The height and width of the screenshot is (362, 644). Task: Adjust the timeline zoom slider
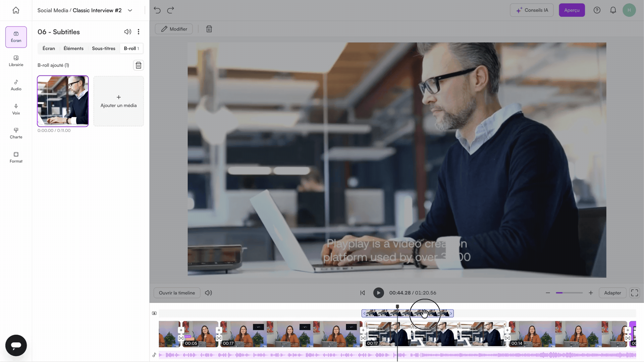(569, 293)
